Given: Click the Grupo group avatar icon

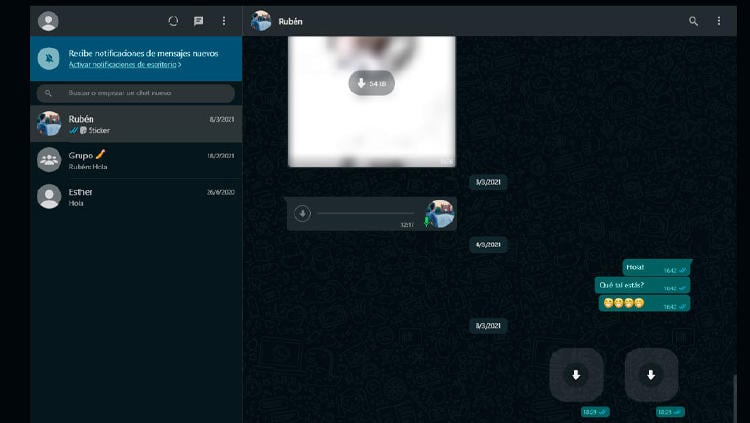Looking at the screenshot, I should pos(49,160).
